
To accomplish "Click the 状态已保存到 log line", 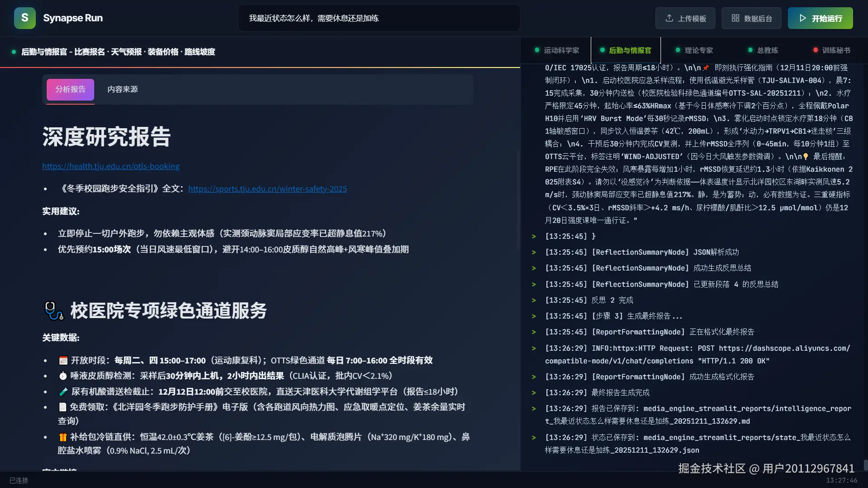I will (698, 444).
